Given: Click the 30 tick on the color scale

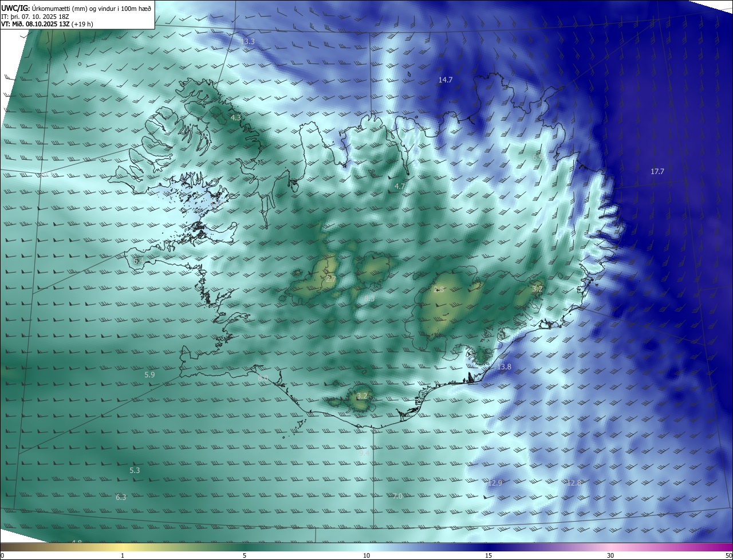Looking at the screenshot, I should (x=610, y=555).
